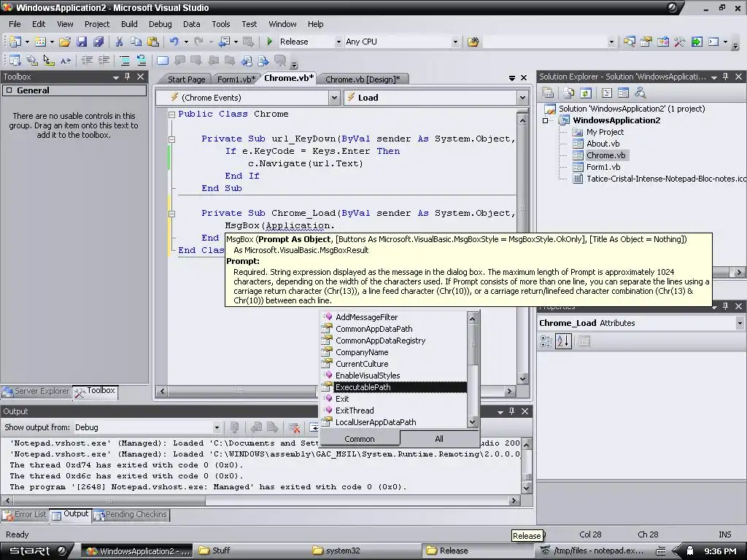Open the Toolbox using the hammer and wrench icon
747x560 pixels.
click(680, 42)
